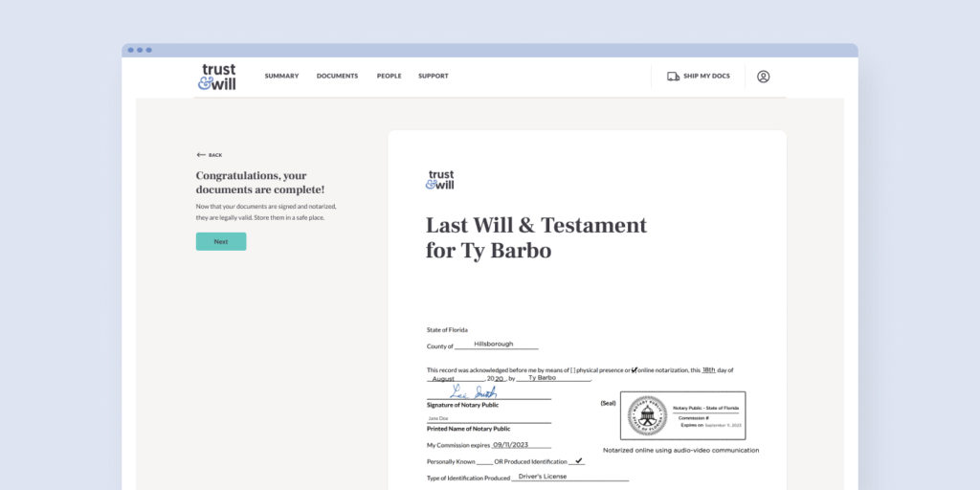Click the green Next button
Screen dimensions: 980x490
(221, 241)
